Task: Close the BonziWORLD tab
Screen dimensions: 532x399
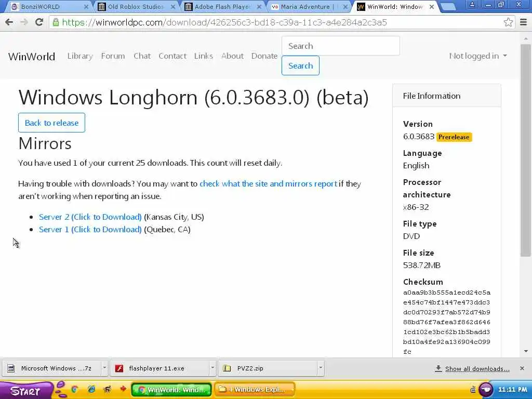Action: tap(86, 7)
